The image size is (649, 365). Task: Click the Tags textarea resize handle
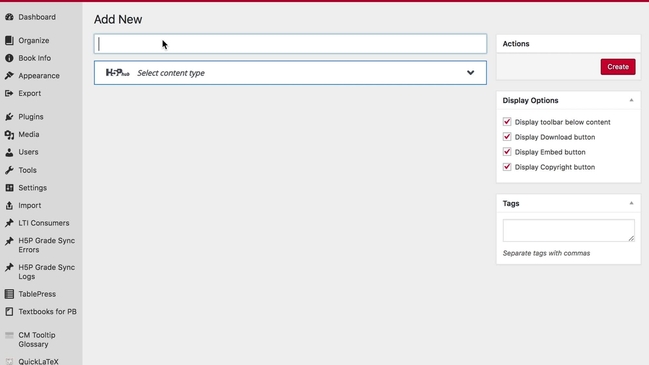(x=631, y=238)
